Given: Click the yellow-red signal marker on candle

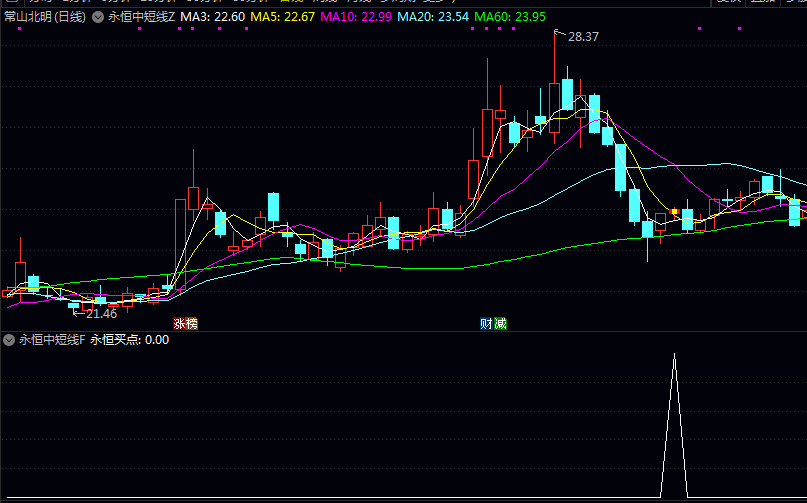Looking at the screenshot, I should (674, 211).
